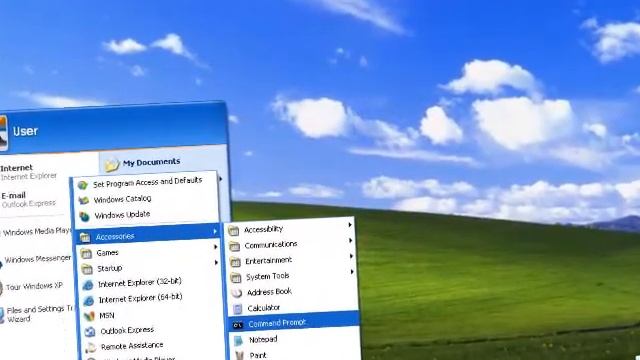
Task: Click the Outlook Express envelope icon in programs list
Action: click(90, 332)
